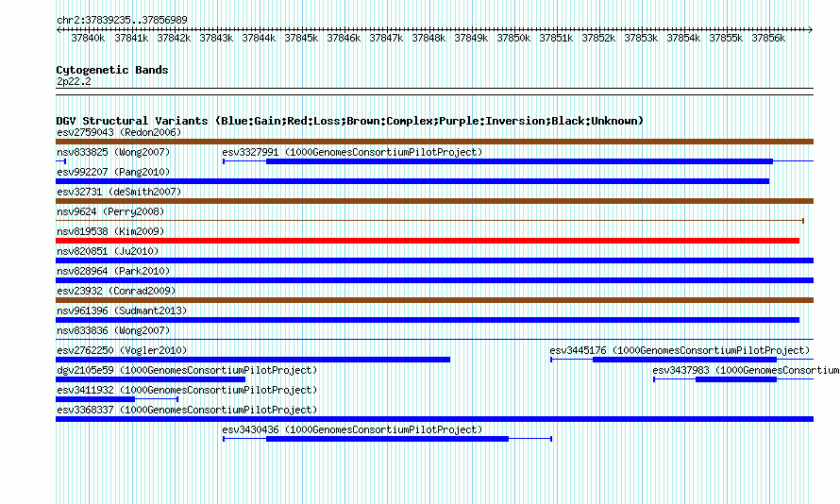Select the nsv9624 (Perry2008) label
The width and height of the screenshot is (840, 504).
point(110,211)
